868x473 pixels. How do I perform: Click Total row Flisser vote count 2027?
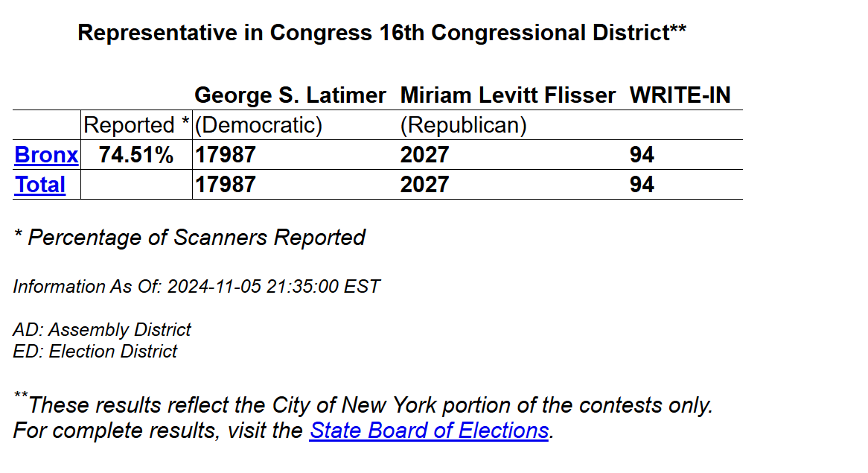pyautogui.click(x=424, y=185)
